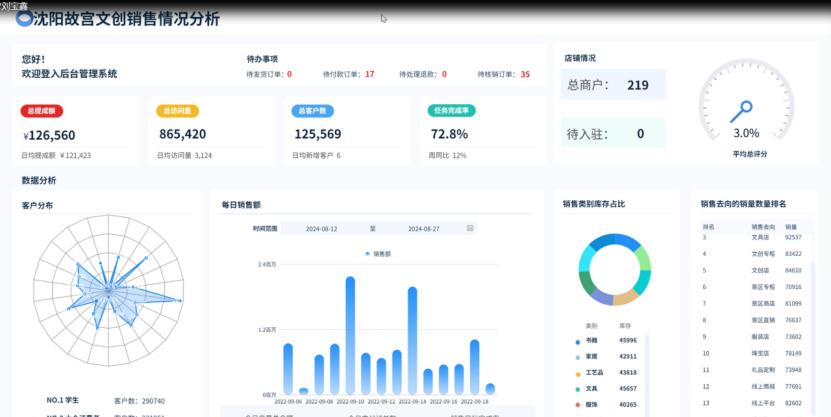Image resolution: width=831 pixels, height=417 pixels.
Task: Click the donut chart in inventory share panel
Action: (614, 269)
